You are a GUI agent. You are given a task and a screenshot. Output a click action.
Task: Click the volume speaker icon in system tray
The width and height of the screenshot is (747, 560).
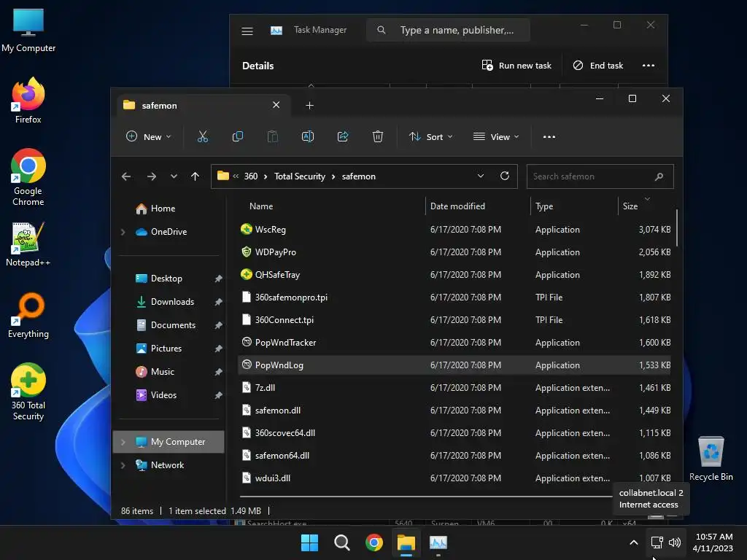(x=675, y=542)
